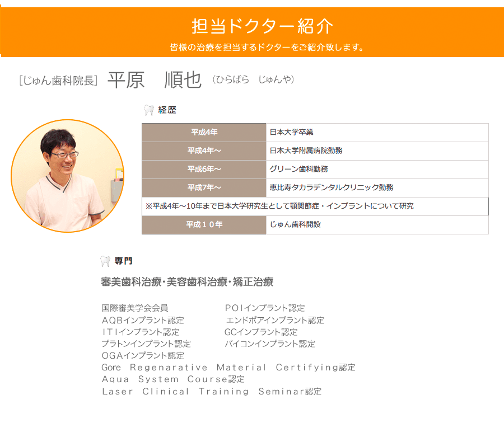Click the プラトンインプラント認定 entry

point(146,344)
